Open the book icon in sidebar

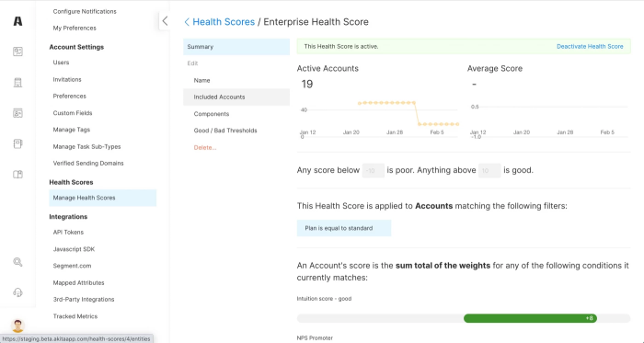pos(17,175)
